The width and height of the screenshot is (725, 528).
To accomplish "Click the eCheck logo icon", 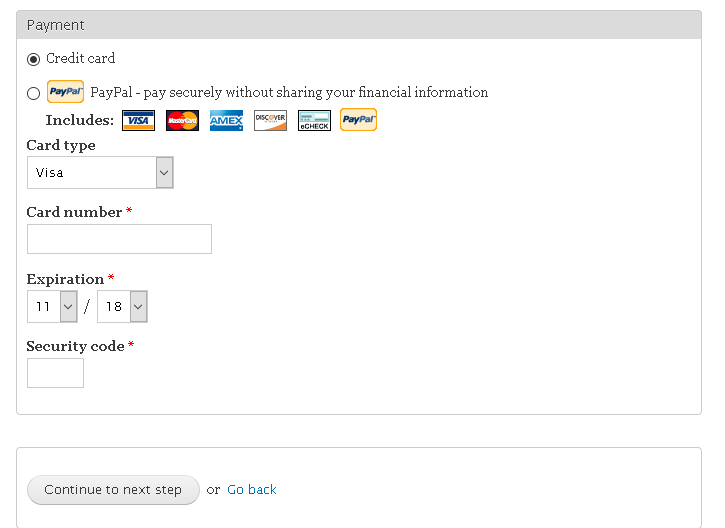I will 314,121.
